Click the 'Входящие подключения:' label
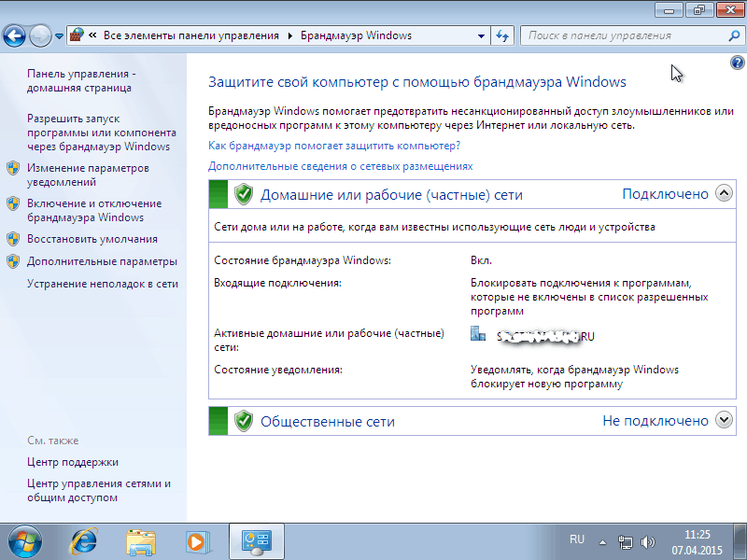The height and width of the screenshot is (560, 747). 277,283
